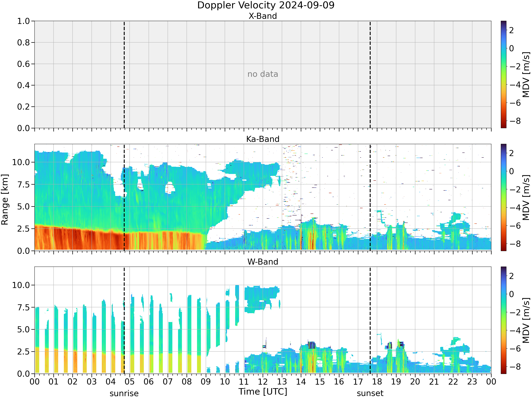This screenshot has height=399, width=532.
Task: Click the 'no data' label in X-Band panel
Action: point(263,74)
